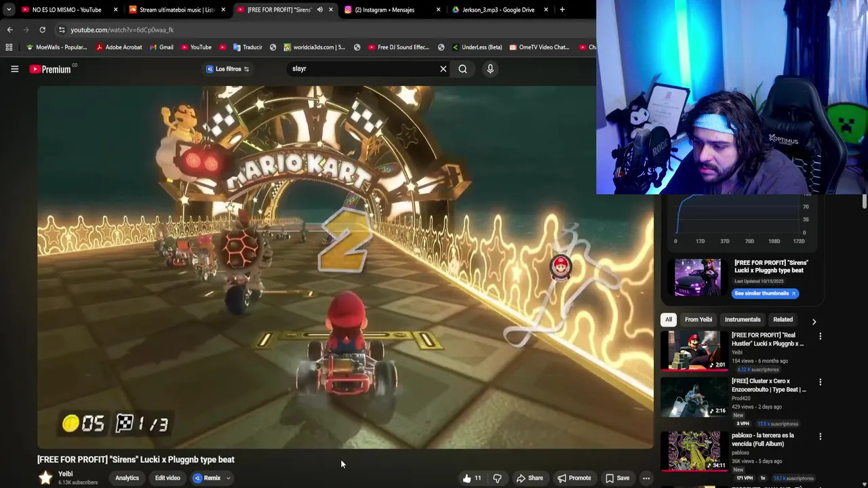
Task: Open site information icon in address bar
Action: point(62,30)
